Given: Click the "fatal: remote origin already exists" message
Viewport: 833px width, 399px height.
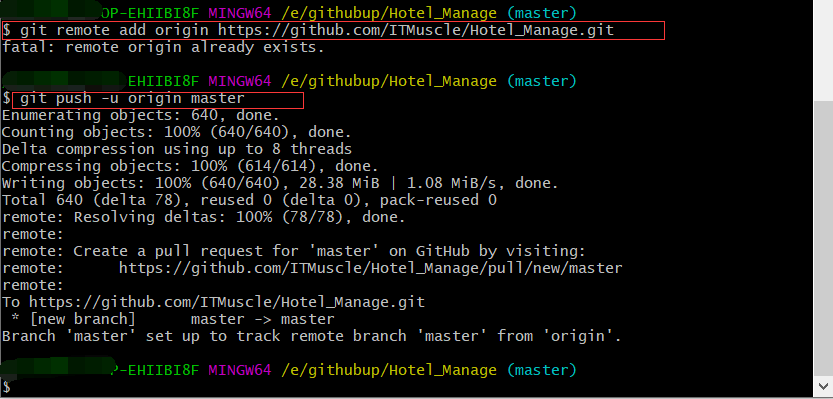Looking at the screenshot, I should (x=163, y=47).
